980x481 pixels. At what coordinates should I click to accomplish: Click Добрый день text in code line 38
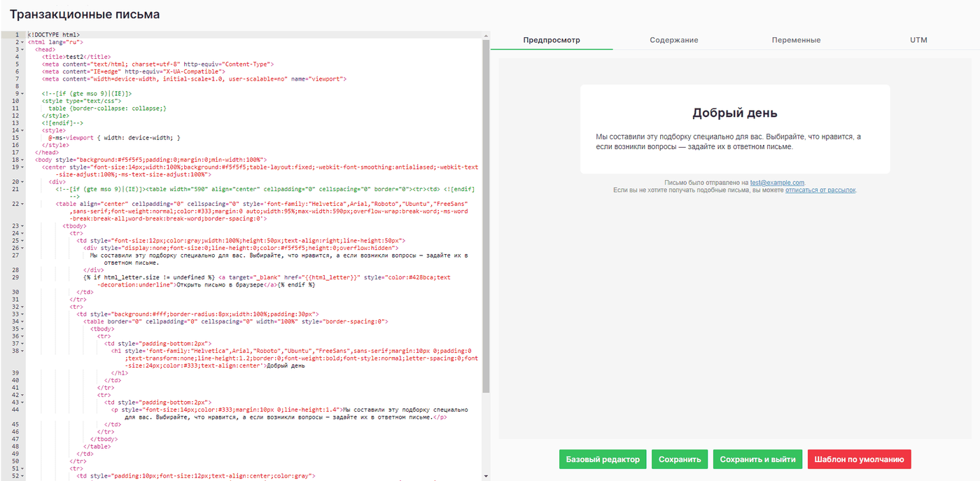pyautogui.click(x=286, y=365)
